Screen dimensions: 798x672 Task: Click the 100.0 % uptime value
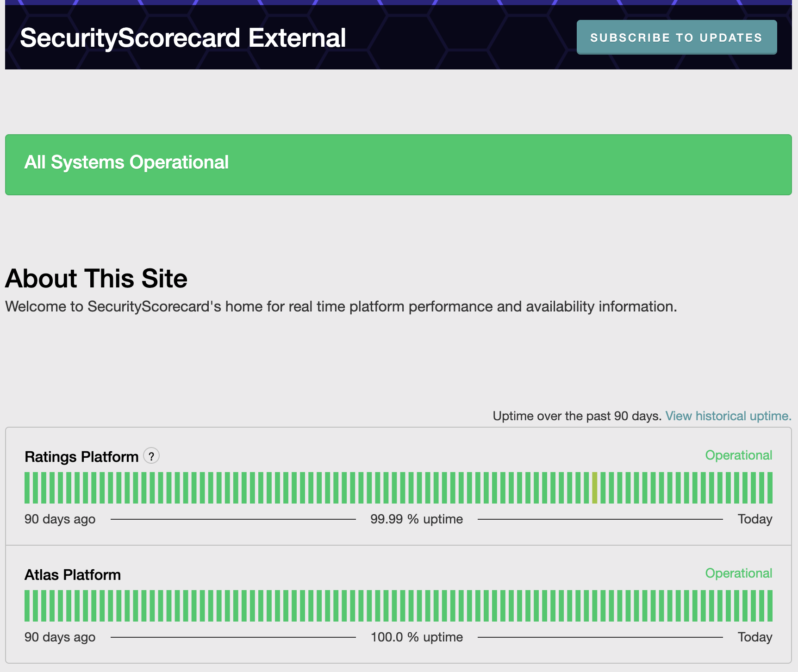point(417,637)
